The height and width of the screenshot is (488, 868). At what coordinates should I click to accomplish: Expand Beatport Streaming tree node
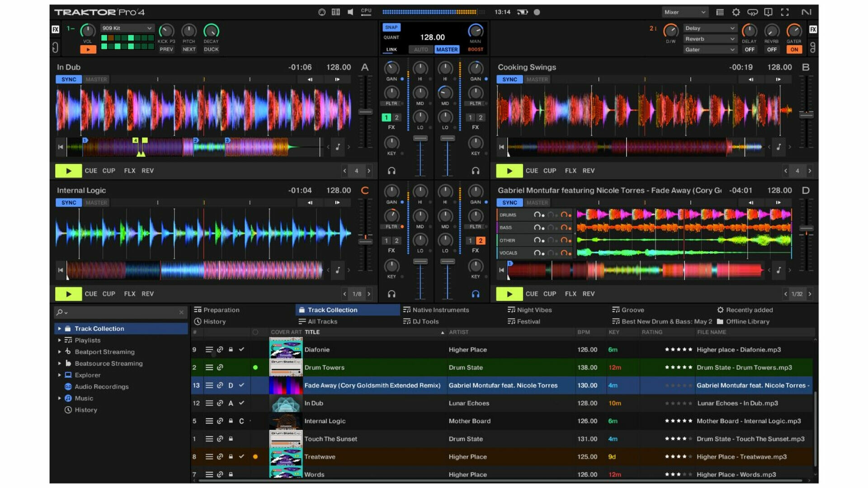click(59, 352)
